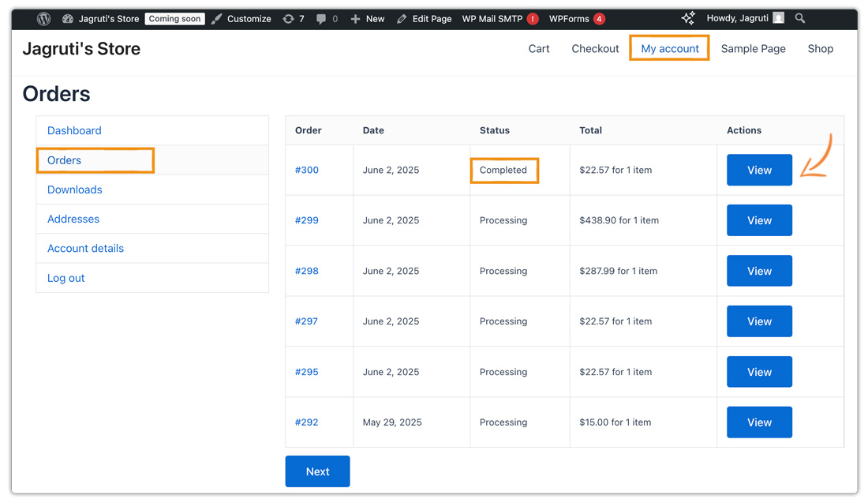Click the WPForms notification badge showing 4

[x=599, y=19]
